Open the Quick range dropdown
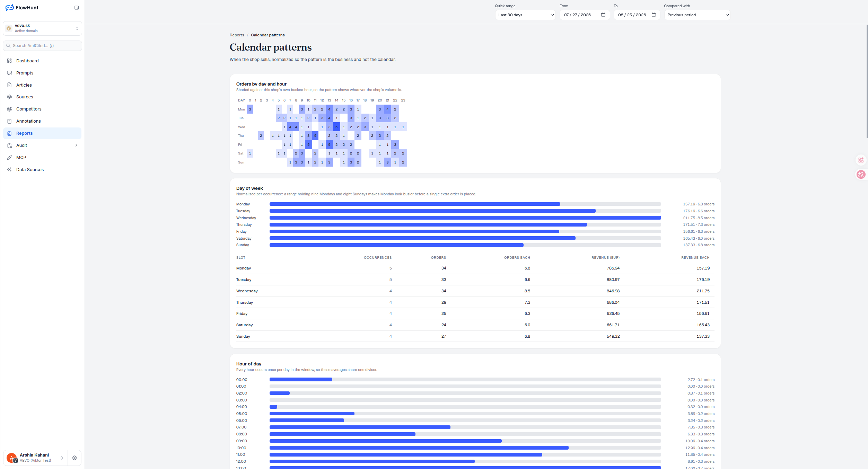The image size is (868, 469). coord(525,15)
